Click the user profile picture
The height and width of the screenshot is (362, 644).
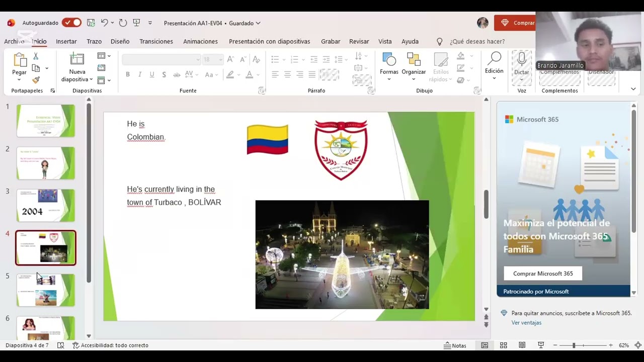pos(482,23)
